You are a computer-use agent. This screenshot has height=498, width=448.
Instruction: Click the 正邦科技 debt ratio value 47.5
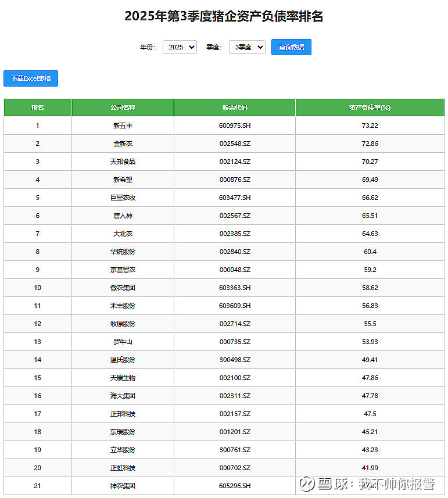click(370, 414)
